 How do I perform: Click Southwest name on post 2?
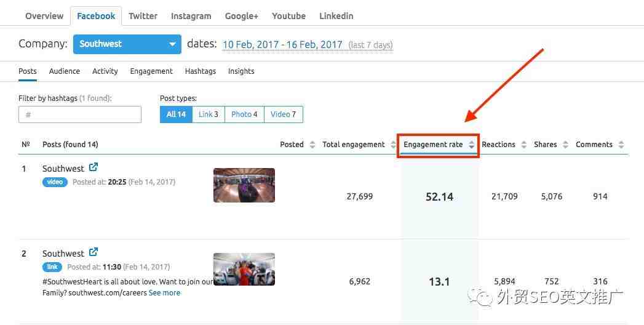pyautogui.click(x=63, y=254)
